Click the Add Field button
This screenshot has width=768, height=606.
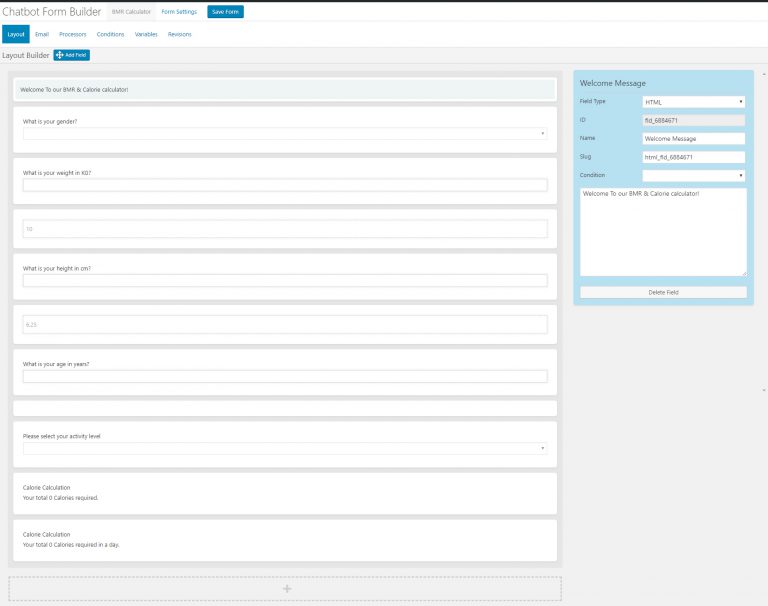point(72,55)
